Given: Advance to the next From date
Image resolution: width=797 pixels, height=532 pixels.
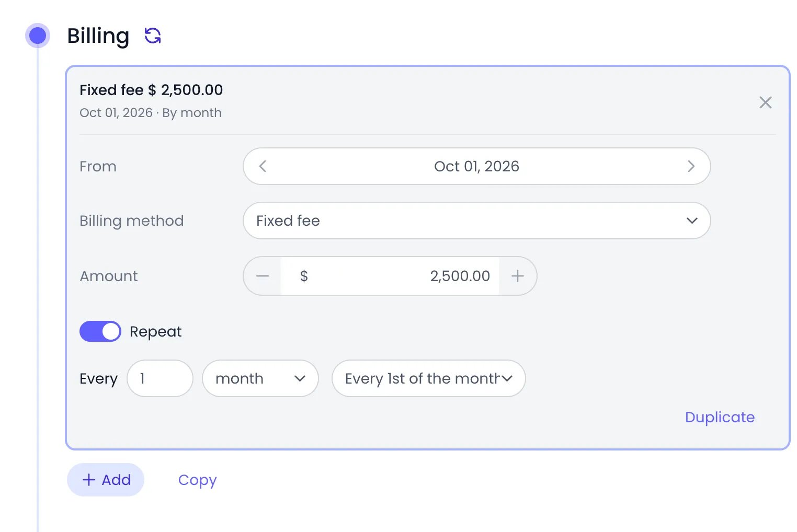Looking at the screenshot, I should (691, 166).
